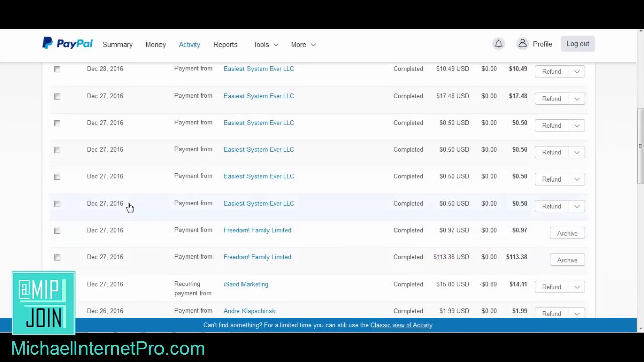Image resolution: width=644 pixels, height=362 pixels.
Task: Click Completed status on the iSand Marketing row
Action: coord(408,284)
